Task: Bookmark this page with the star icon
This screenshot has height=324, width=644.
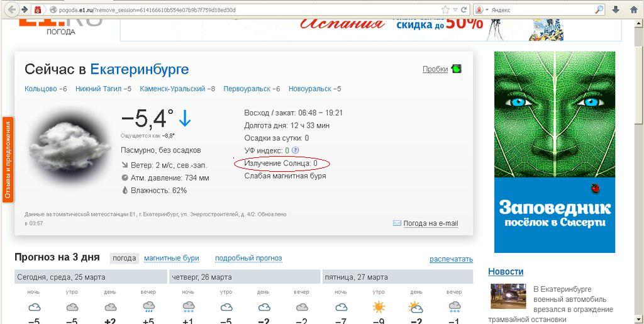Action: (445, 9)
